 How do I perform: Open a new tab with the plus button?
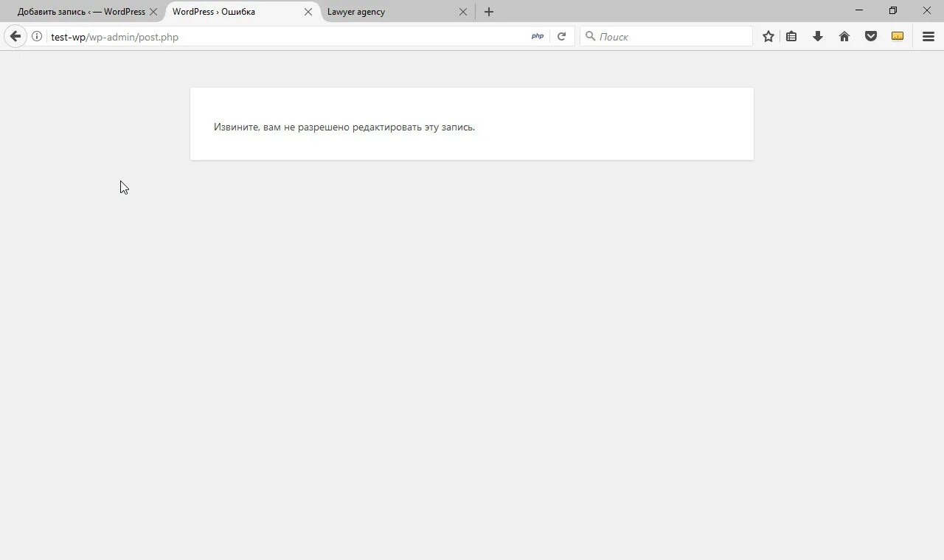489,12
